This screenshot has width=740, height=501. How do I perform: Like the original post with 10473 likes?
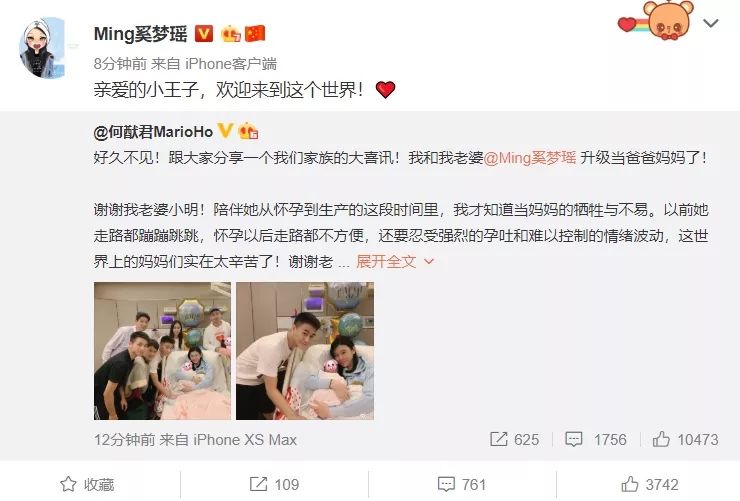[685, 439]
